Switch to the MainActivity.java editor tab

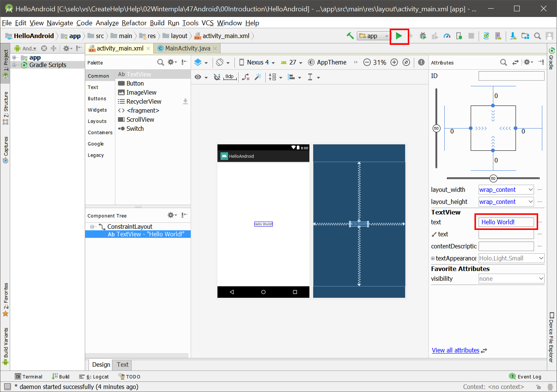(187, 48)
